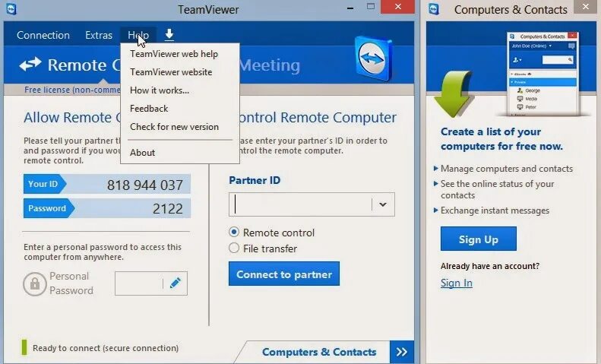
Task: Click the Computers & Contacts bottom tab
Action: pos(319,352)
